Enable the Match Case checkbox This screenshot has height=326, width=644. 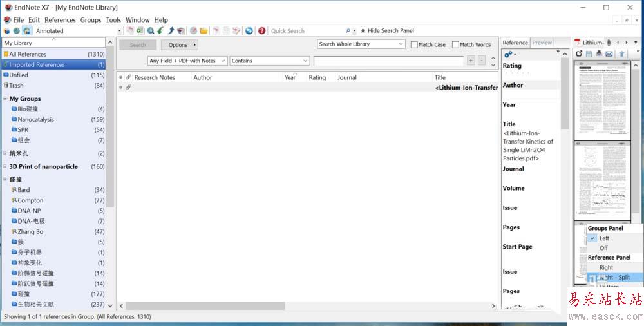coord(414,44)
